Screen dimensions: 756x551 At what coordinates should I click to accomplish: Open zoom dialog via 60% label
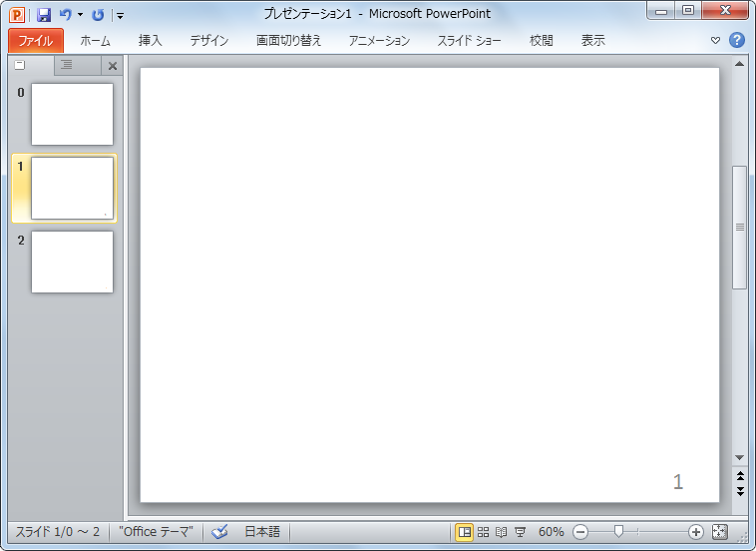point(552,532)
